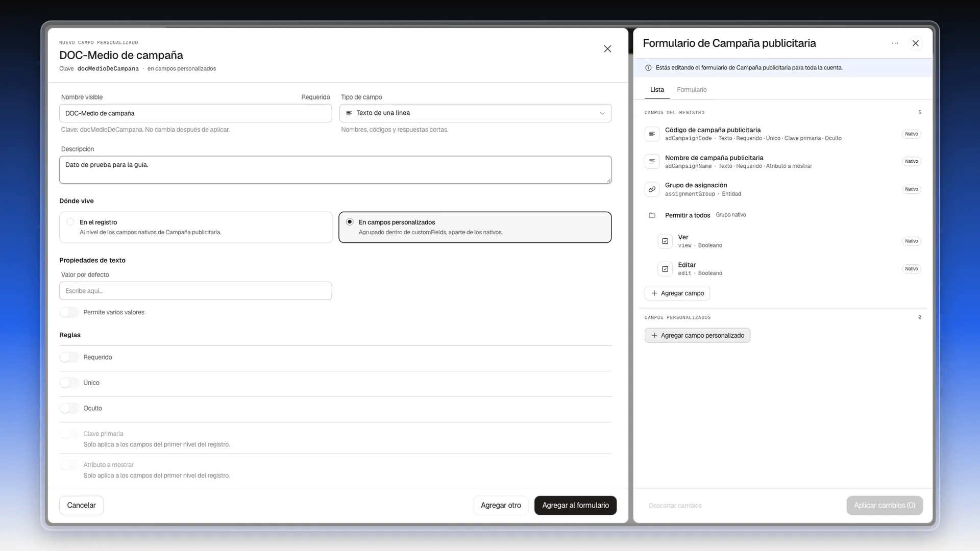Click the Nombre visible input field
The image size is (980, 551).
point(195,113)
